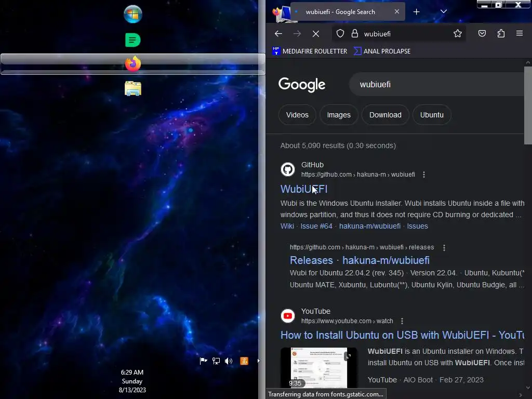532x399 pixels.
Task: Go to the Google logo homepage
Action: tap(302, 85)
